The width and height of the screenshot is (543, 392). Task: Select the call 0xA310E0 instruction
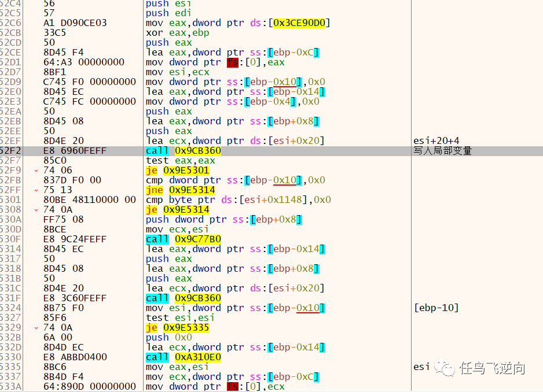point(184,357)
